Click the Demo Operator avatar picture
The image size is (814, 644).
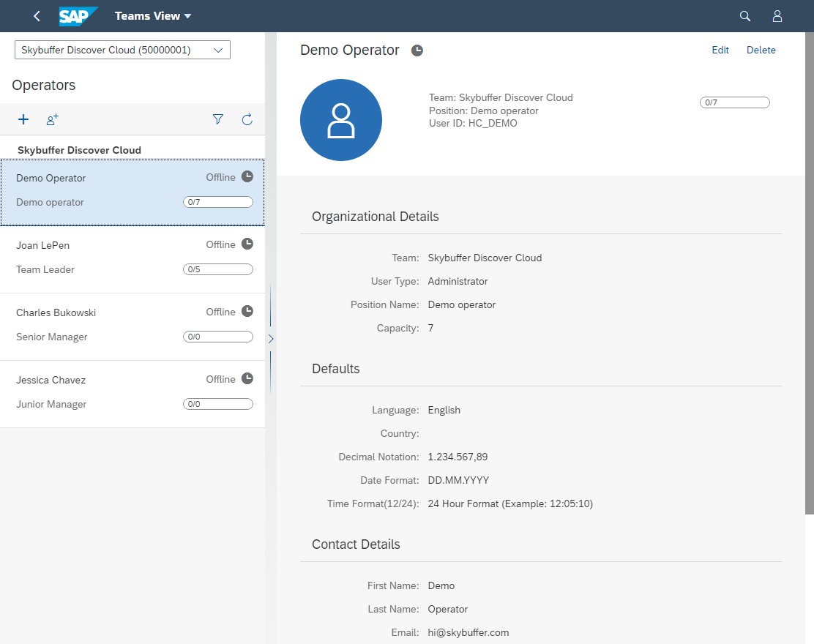[341, 120]
